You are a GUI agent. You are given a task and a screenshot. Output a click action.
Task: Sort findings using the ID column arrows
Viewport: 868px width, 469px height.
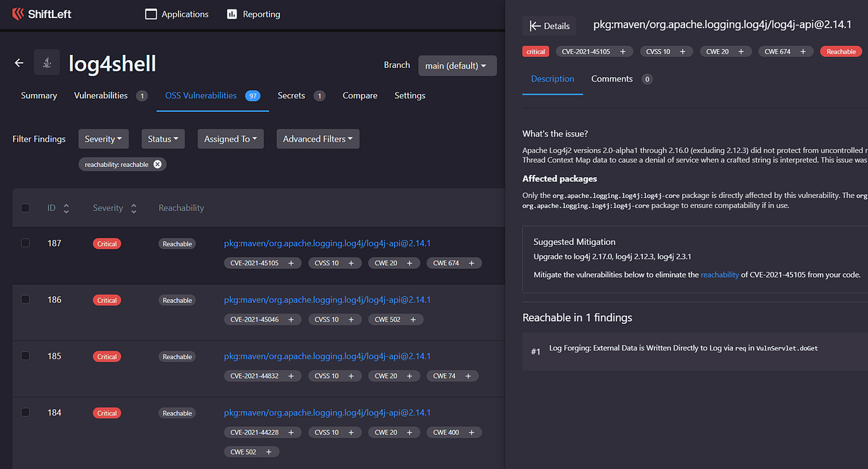pyautogui.click(x=66, y=207)
